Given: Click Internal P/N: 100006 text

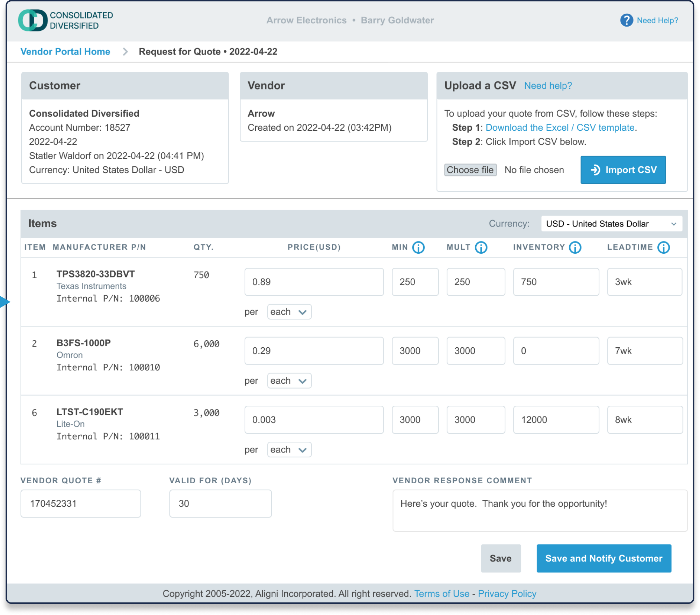Looking at the screenshot, I should pyautogui.click(x=108, y=298).
